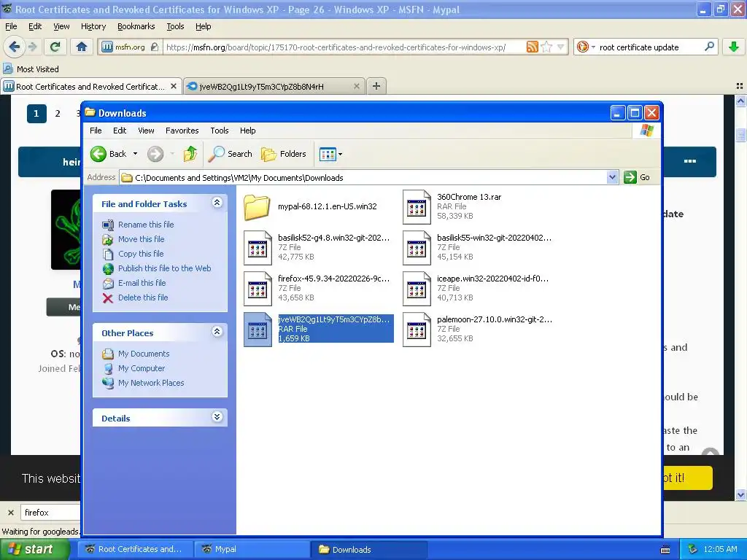
Task: Switch to Root Certificates and... taskbar button
Action: pyautogui.click(x=136, y=549)
